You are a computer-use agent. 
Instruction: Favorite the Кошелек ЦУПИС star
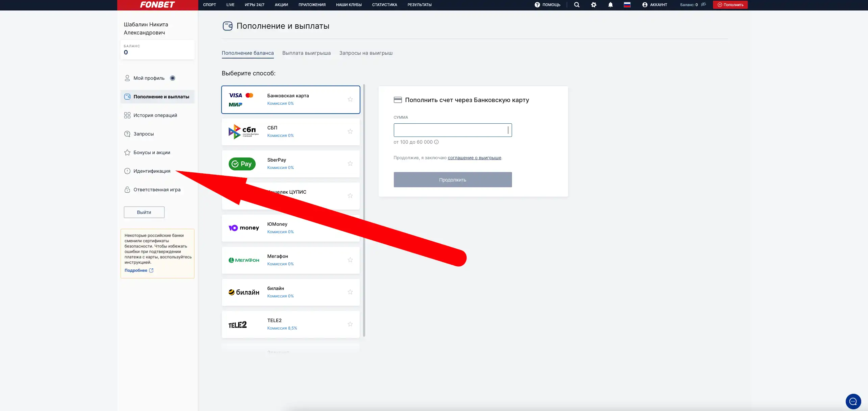point(350,196)
